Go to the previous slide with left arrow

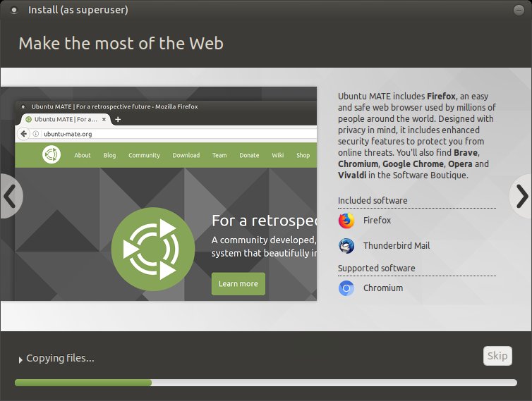coord(10,195)
